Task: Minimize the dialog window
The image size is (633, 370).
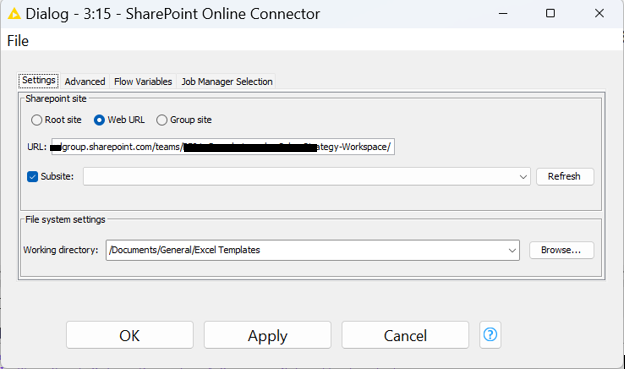Action: [x=503, y=14]
